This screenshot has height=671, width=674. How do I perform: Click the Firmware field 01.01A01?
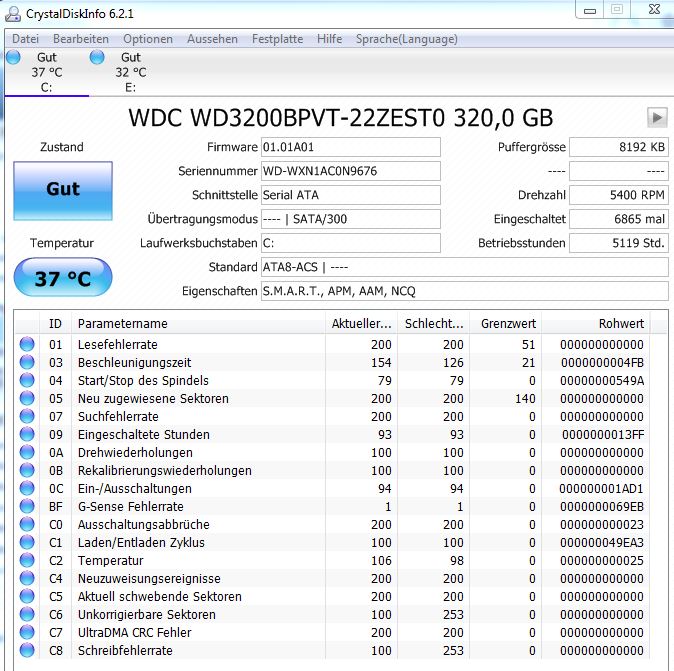[x=351, y=147]
